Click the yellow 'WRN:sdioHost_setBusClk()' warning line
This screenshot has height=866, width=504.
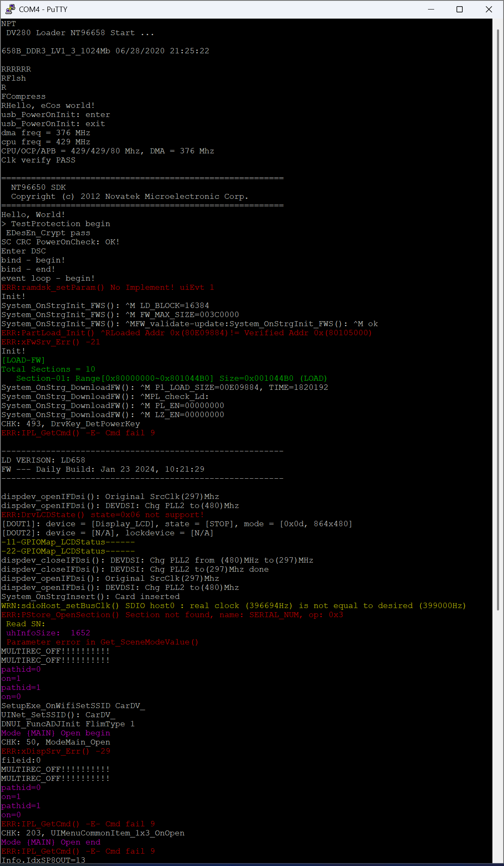233,606
